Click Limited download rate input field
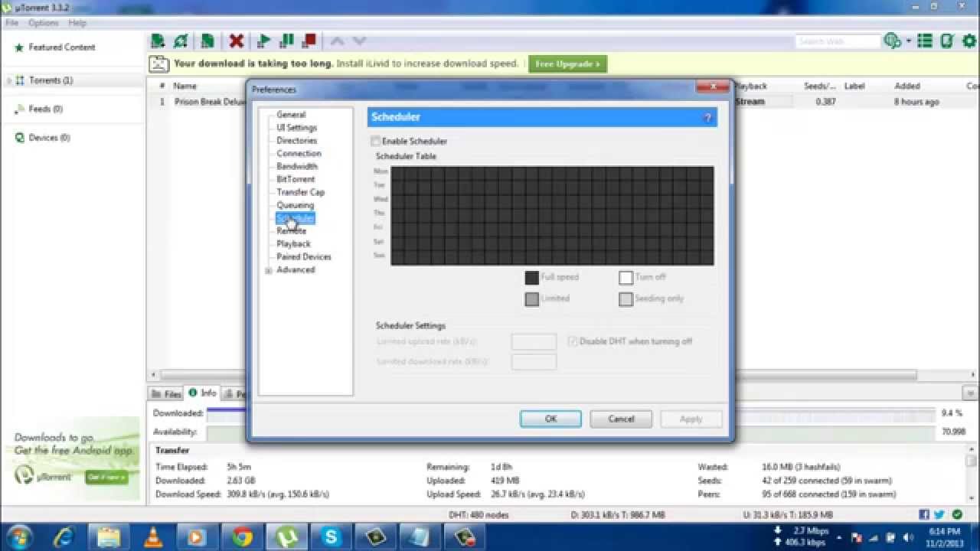Screen dimensions: 980x551 point(534,361)
